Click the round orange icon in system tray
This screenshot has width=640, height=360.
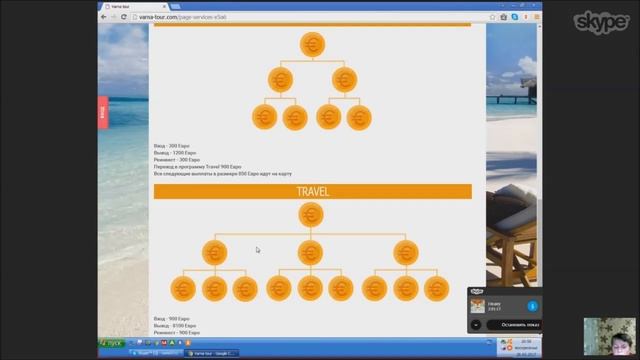509,348
